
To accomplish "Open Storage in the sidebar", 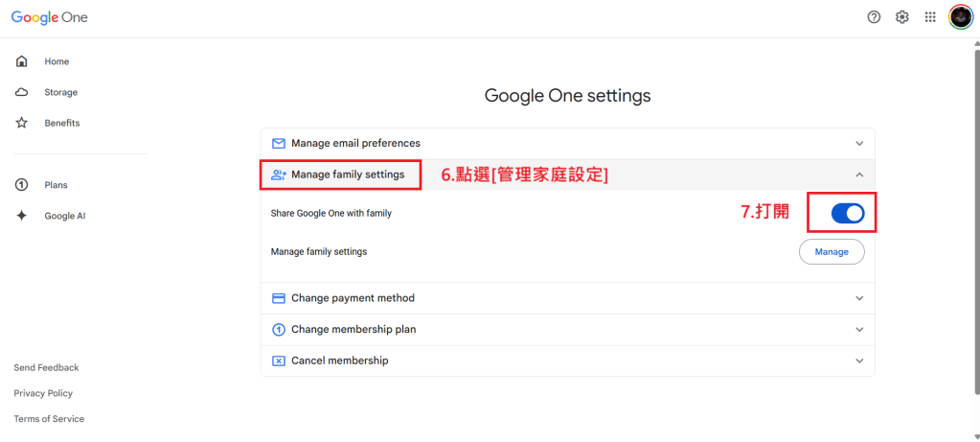I will pyautogui.click(x=60, y=92).
